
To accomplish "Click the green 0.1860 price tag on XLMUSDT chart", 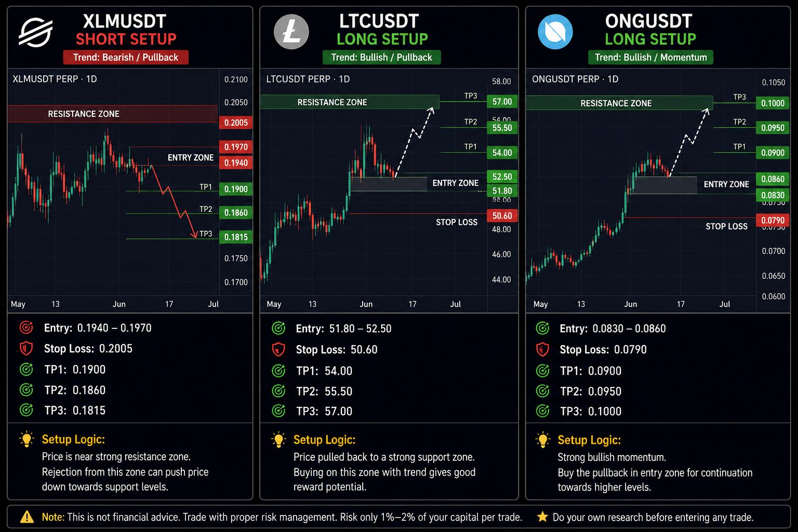I will [x=236, y=212].
